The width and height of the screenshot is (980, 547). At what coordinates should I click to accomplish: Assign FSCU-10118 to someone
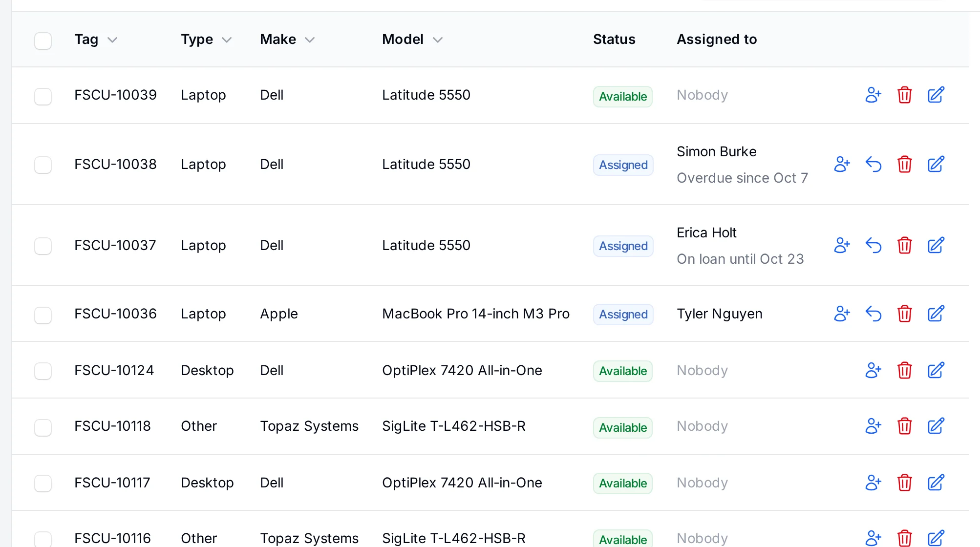click(873, 426)
